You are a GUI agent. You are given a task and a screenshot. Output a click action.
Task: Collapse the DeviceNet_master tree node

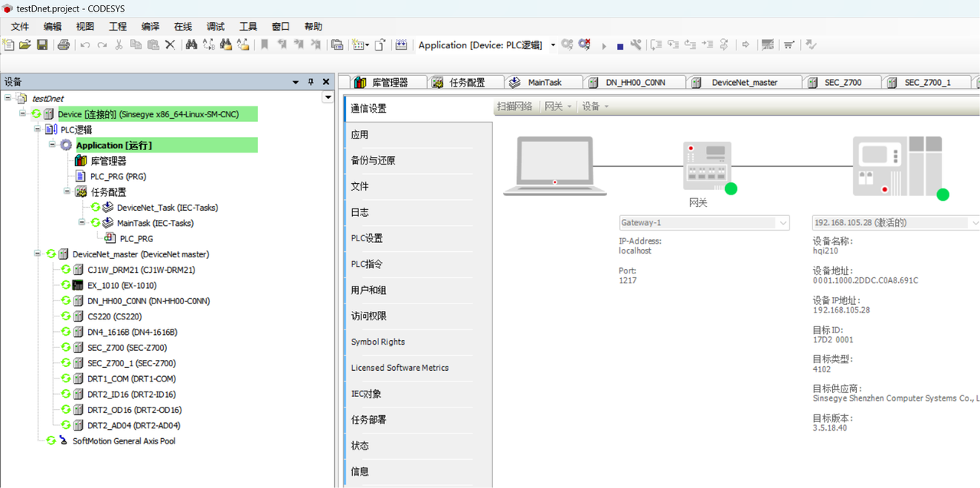[x=38, y=254]
